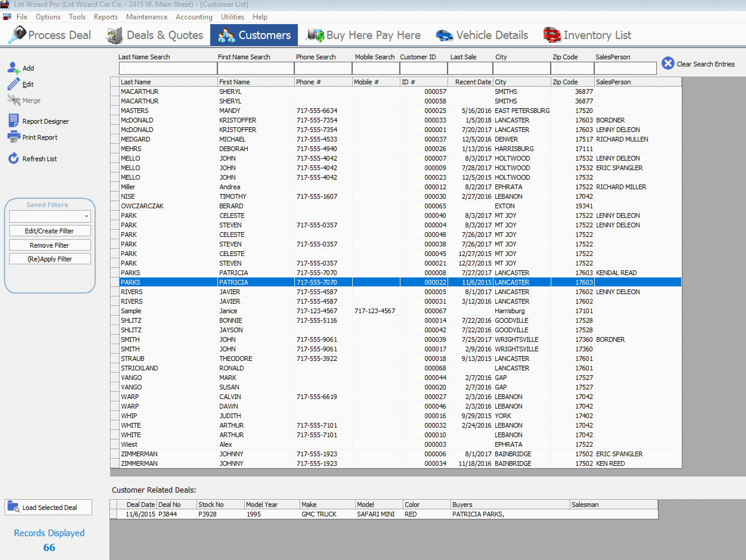Click the Clear Search Entries X icon
This screenshot has width=746, height=560.
[667, 63]
